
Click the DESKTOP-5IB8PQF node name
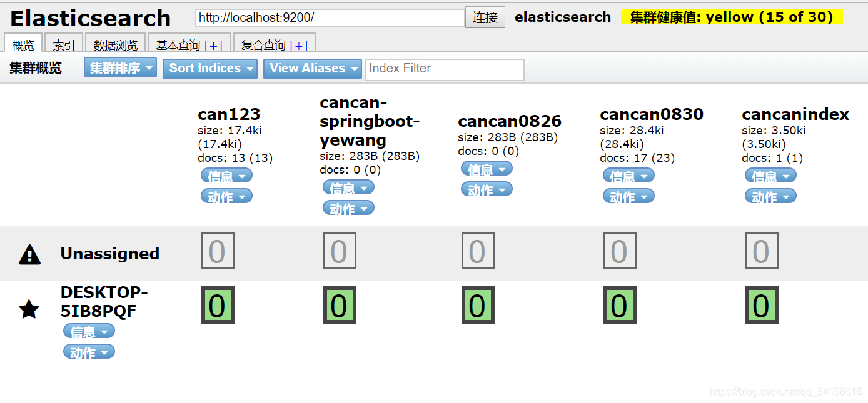104,302
